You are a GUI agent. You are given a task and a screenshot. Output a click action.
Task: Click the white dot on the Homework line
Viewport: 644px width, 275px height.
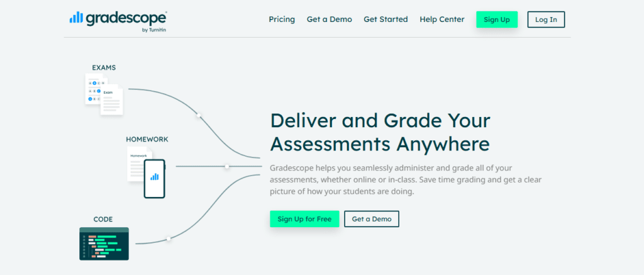pos(226,167)
